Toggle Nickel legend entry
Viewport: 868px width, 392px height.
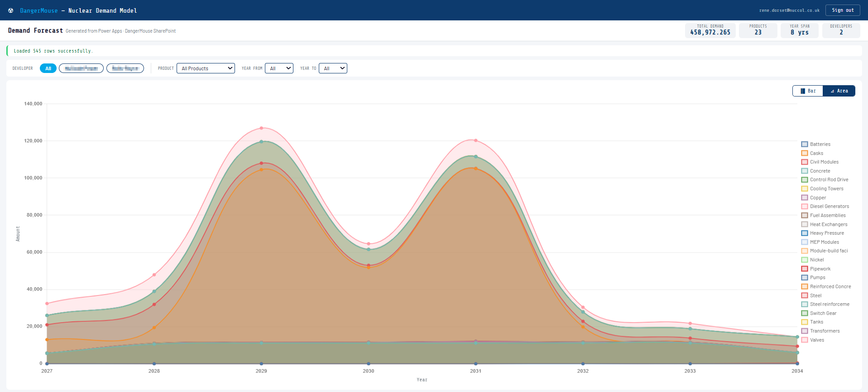(813, 260)
